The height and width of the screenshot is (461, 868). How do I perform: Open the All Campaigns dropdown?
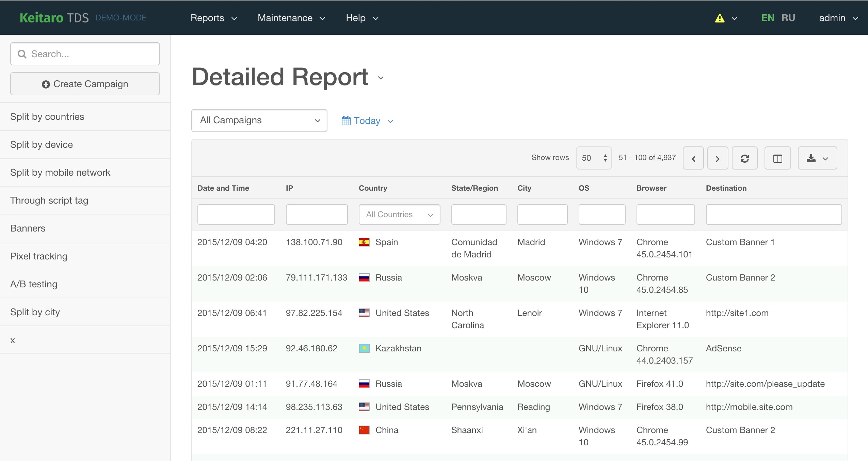(x=259, y=121)
